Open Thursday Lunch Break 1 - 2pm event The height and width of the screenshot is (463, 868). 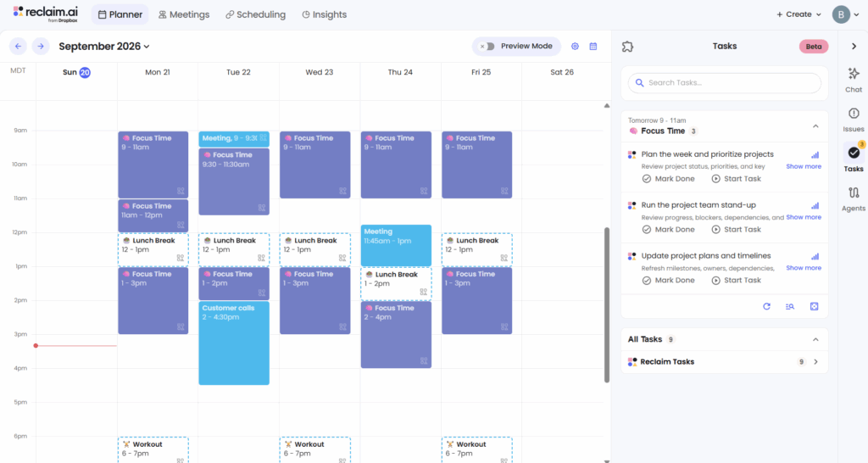396,283
